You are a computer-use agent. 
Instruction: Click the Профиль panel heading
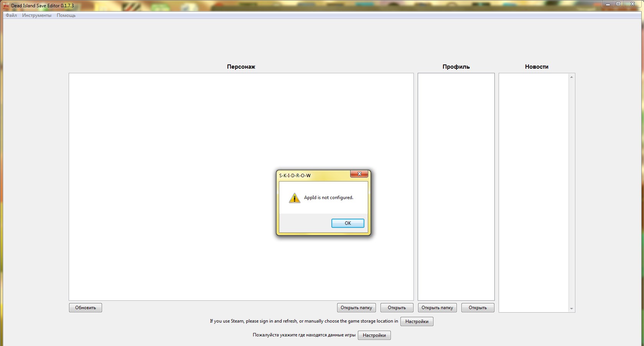[x=456, y=67]
